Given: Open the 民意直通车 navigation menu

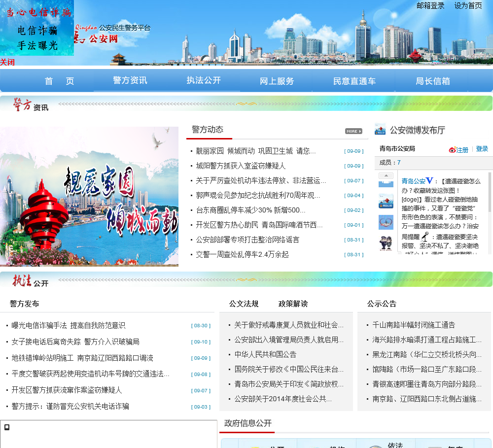Looking at the screenshot, I should (x=354, y=81).
